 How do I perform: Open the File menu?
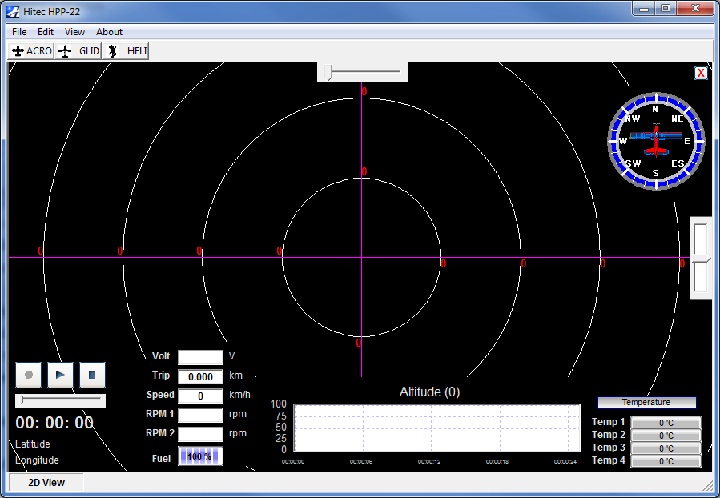19,32
